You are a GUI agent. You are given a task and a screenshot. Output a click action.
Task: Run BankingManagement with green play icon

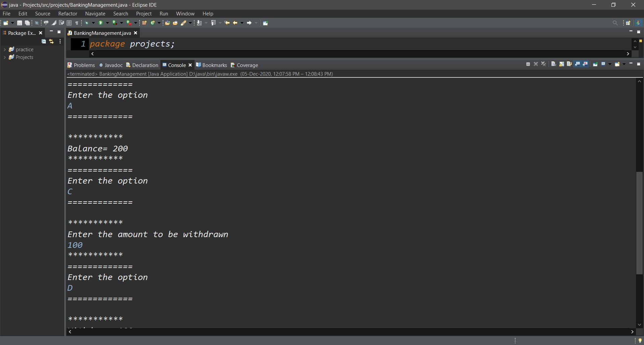(101, 23)
